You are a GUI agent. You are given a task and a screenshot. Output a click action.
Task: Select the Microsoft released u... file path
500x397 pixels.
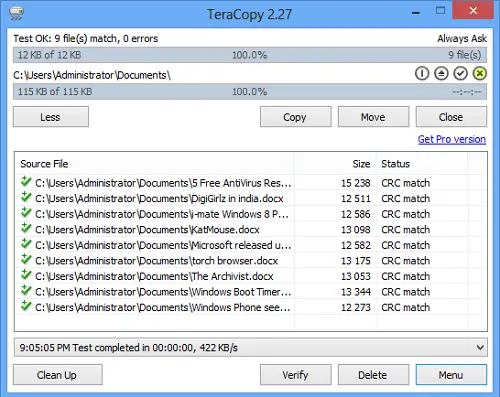tap(163, 245)
